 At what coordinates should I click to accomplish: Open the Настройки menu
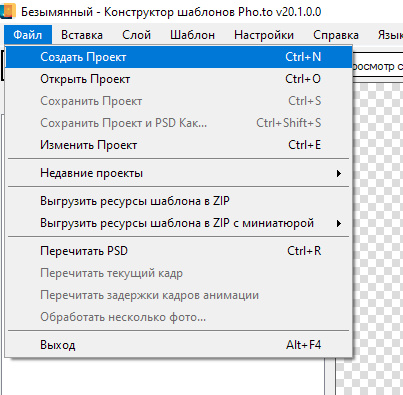pyautogui.click(x=264, y=35)
